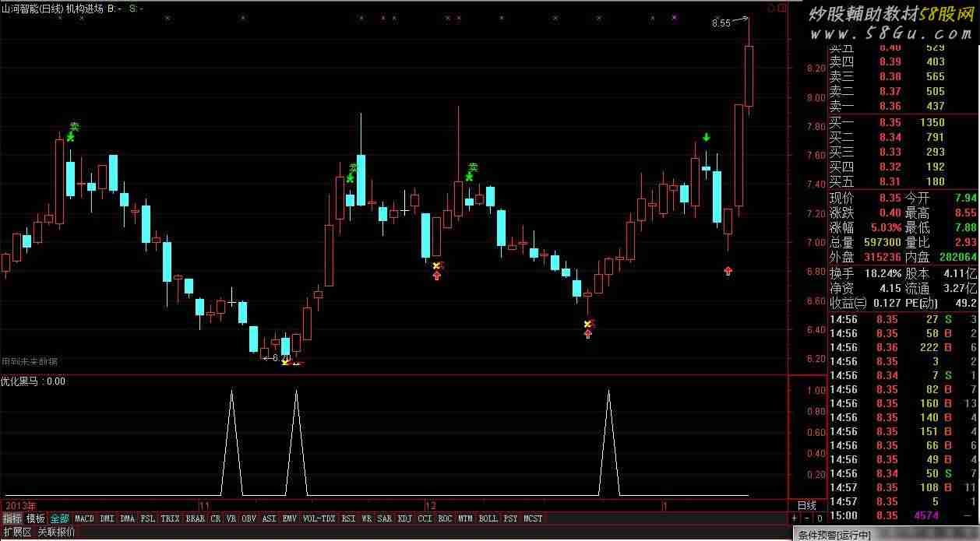Select the BOLL indicator
980x541 pixels.
(x=488, y=518)
